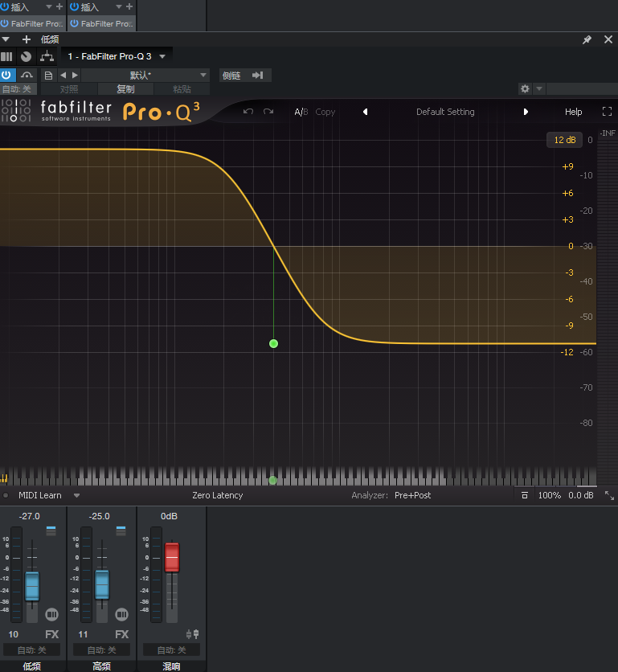Add insert with plus on first channel
Image resolution: width=618 pixels, height=672 pixels.
click(x=59, y=7)
